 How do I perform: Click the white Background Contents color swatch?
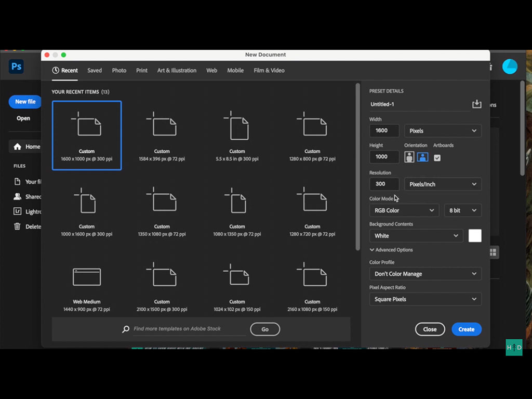point(475,235)
